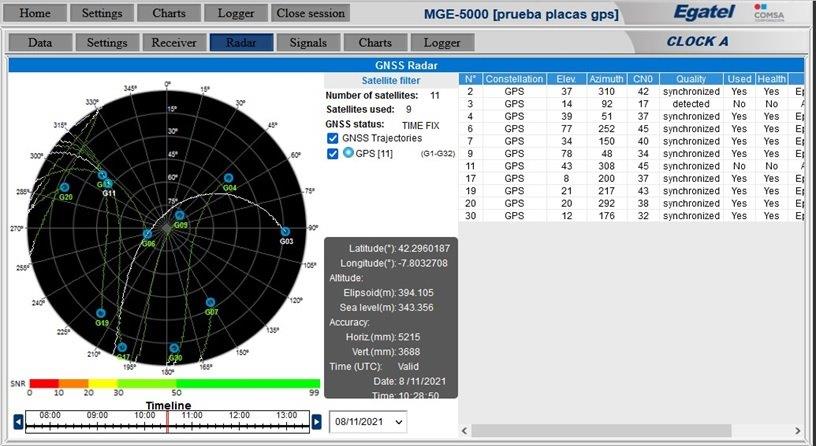
Task: Select the satellite 2 row number cell
Action: pyautogui.click(x=470, y=92)
